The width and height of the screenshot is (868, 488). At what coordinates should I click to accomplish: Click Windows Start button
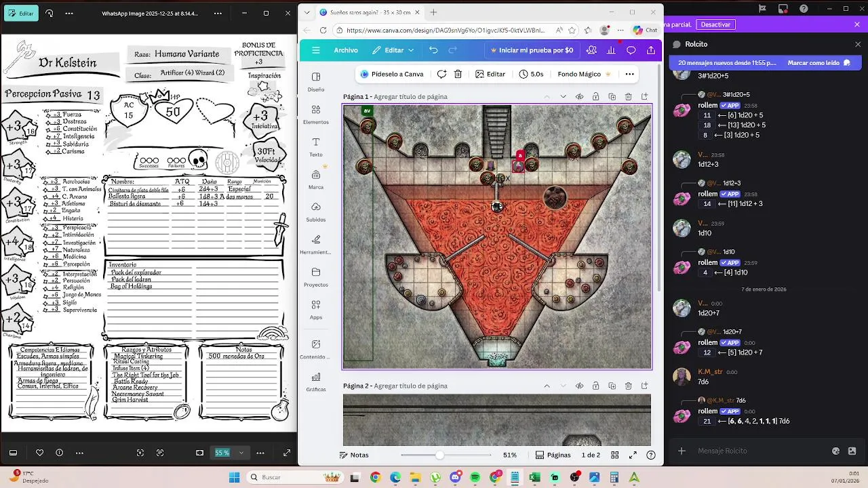coord(234,478)
